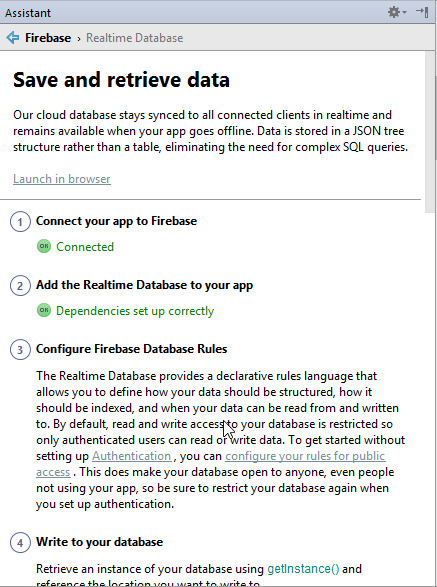Open the Launch in browser link
This screenshot has height=587, width=437.
click(x=62, y=179)
